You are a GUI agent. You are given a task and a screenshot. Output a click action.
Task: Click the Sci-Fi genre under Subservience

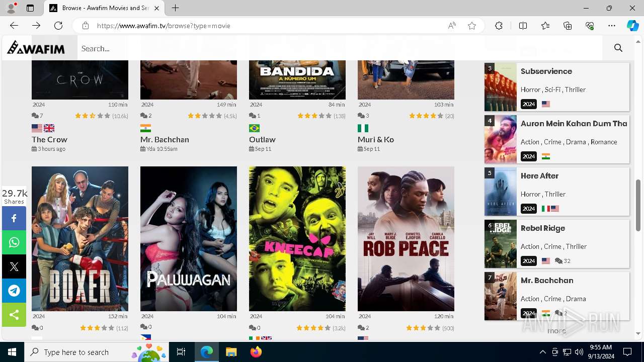click(552, 89)
